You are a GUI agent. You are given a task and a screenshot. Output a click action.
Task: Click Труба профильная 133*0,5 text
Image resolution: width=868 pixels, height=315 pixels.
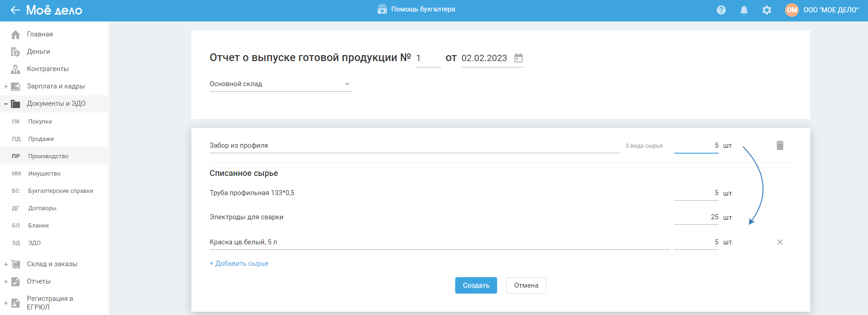tap(252, 193)
